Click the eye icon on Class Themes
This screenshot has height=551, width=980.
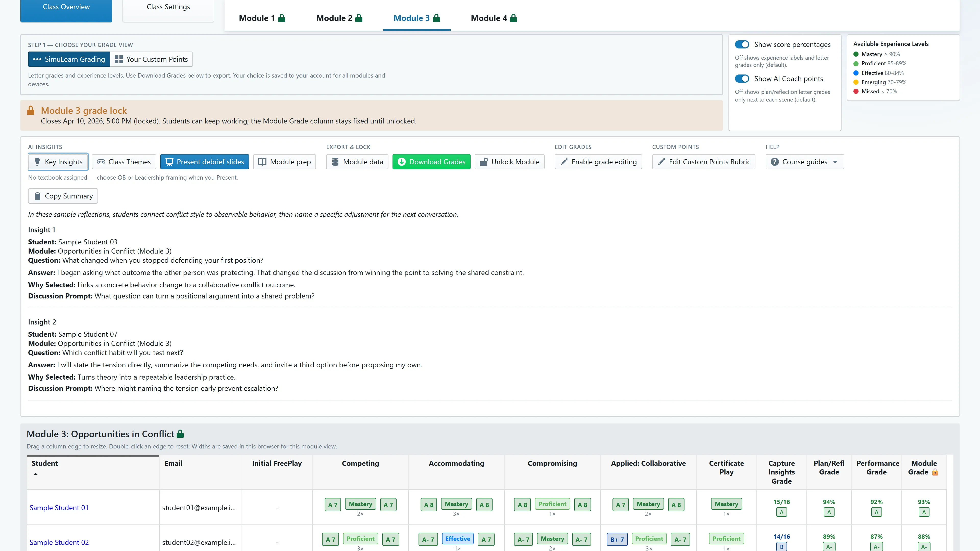click(101, 162)
